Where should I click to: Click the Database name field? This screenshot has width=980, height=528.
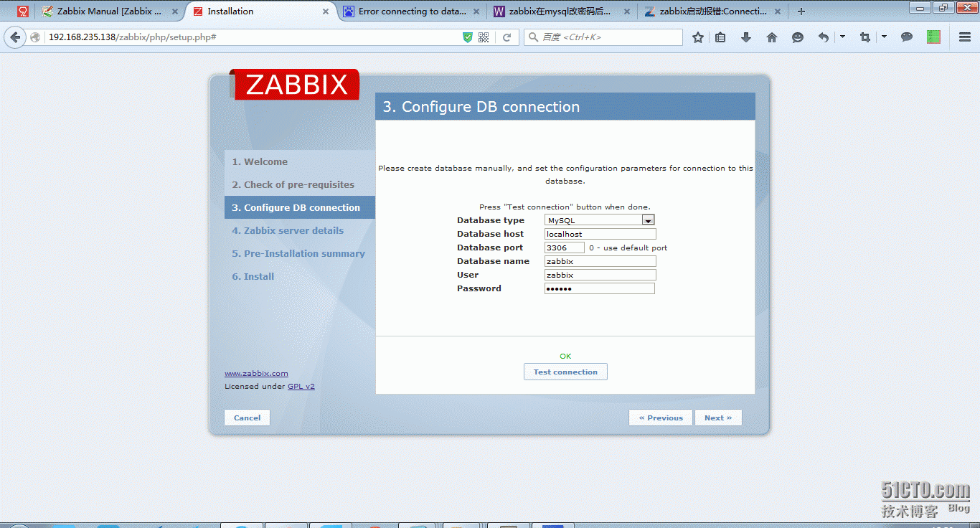[x=600, y=261]
